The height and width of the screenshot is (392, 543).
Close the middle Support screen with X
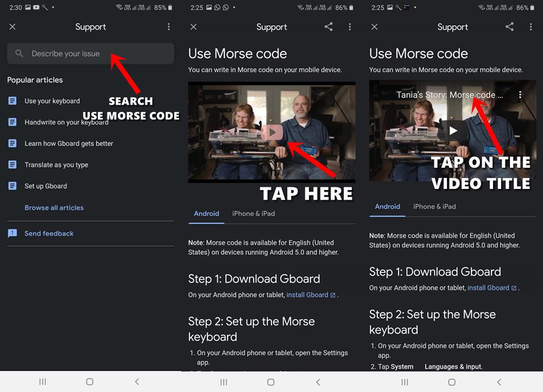tap(194, 27)
